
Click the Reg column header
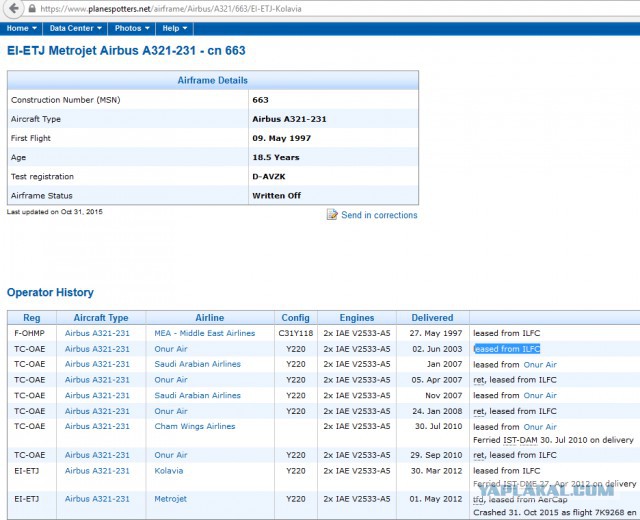click(x=32, y=318)
